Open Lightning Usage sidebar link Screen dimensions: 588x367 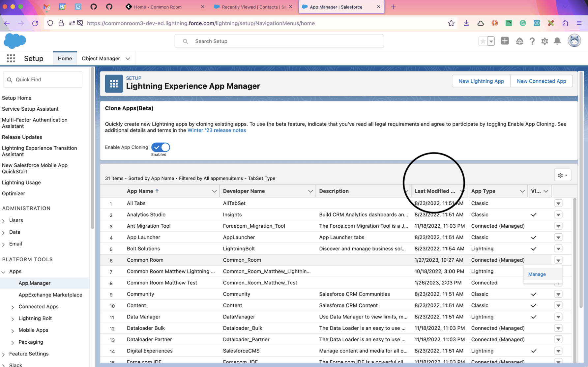point(21,183)
